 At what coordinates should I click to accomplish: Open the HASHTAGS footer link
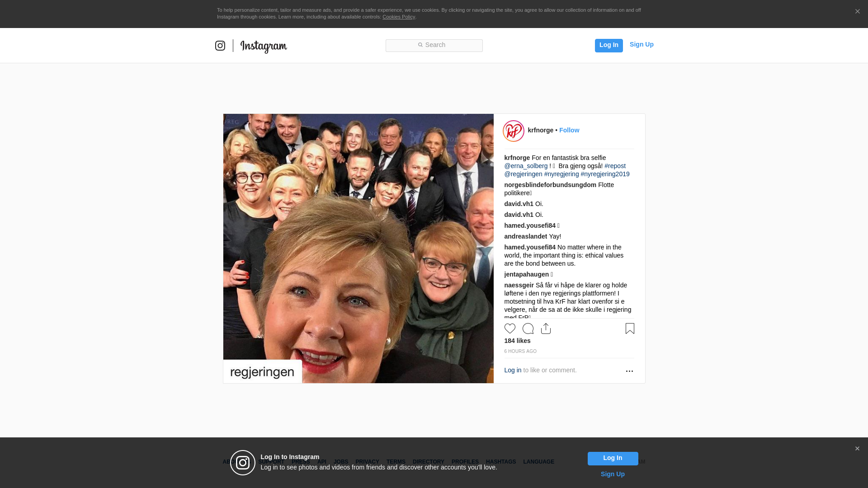tap(500, 462)
